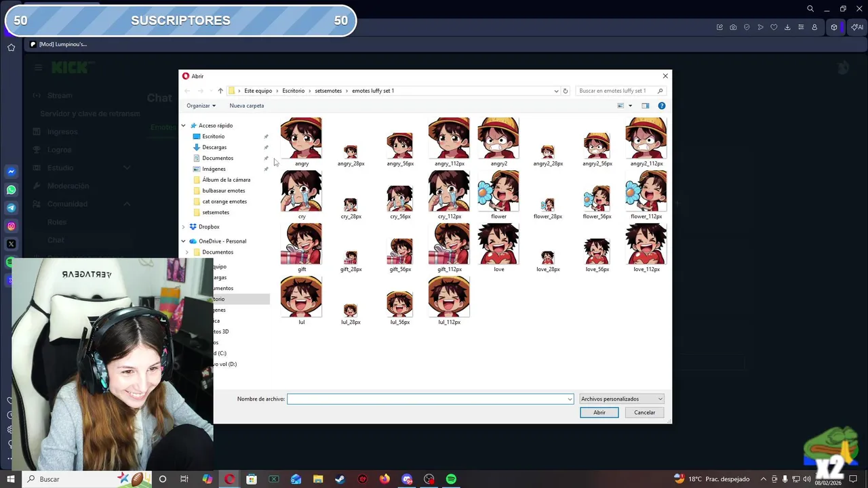Open X Twitter in Opera sidebar
Image resolution: width=868 pixels, height=488 pixels.
(x=11, y=244)
